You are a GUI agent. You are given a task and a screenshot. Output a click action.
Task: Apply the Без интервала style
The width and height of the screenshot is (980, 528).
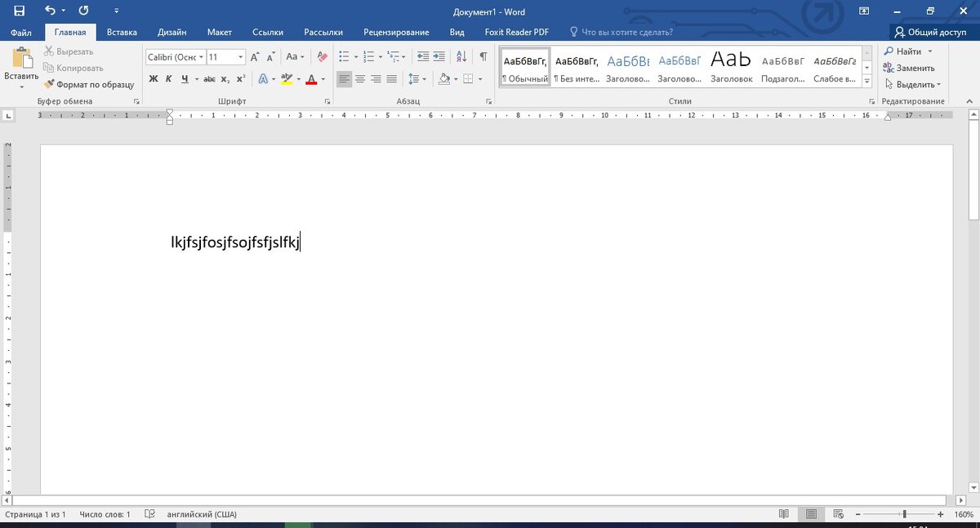577,69
